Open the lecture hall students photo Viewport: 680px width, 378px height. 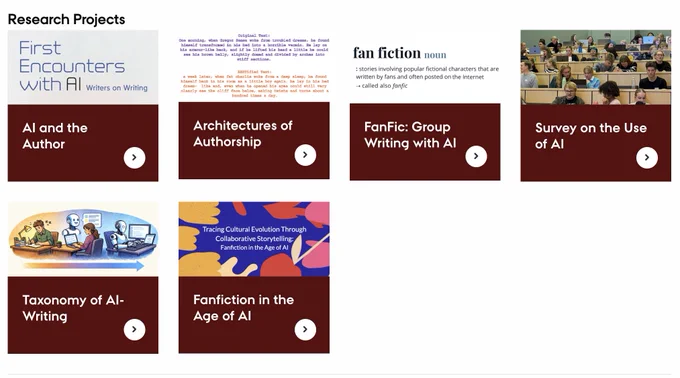point(596,67)
